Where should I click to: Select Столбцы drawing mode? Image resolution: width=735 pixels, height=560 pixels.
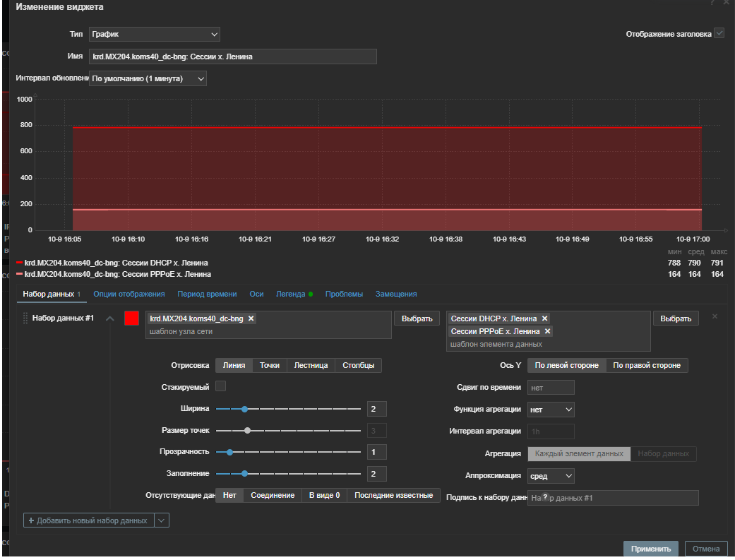click(358, 365)
